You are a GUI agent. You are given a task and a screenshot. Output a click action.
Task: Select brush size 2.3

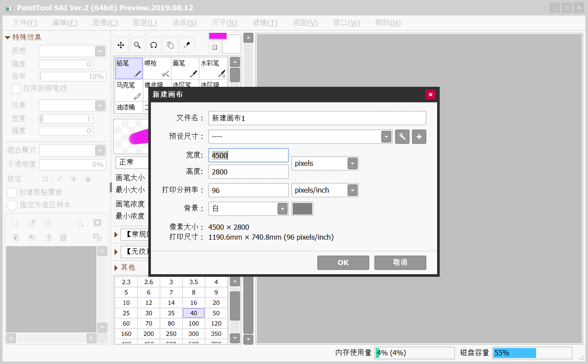(126, 282)
